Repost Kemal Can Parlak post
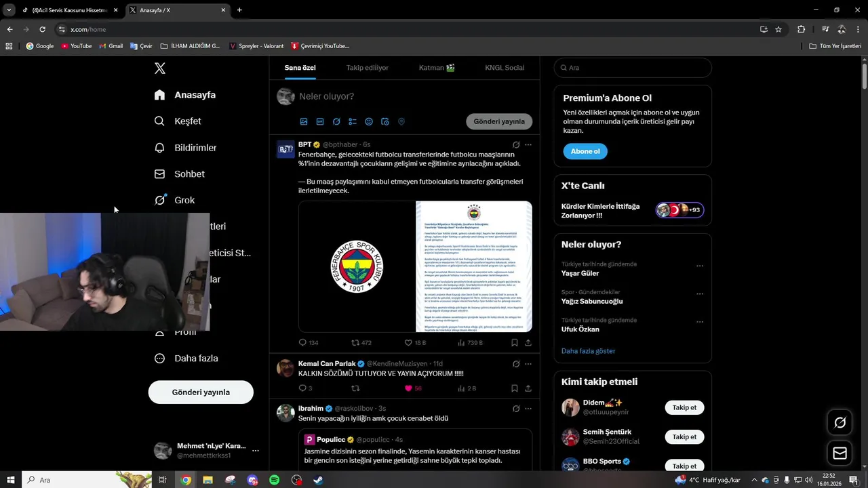Image resolution: width=868 pixels, height=488 pixels. tap(355, 388)
